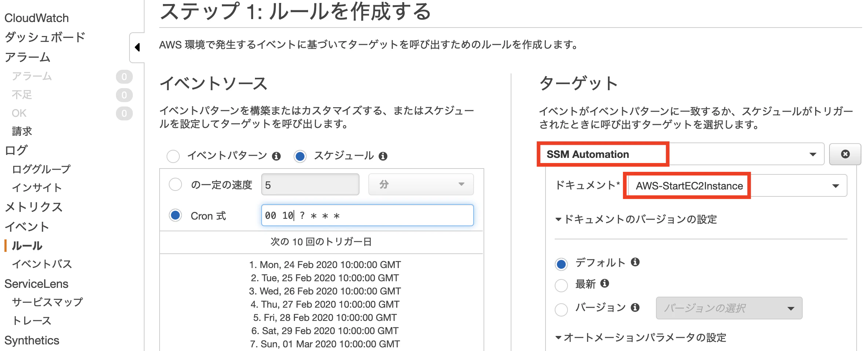
Task: Open メトリクス in sidebar
Action: tap(34, 207)
